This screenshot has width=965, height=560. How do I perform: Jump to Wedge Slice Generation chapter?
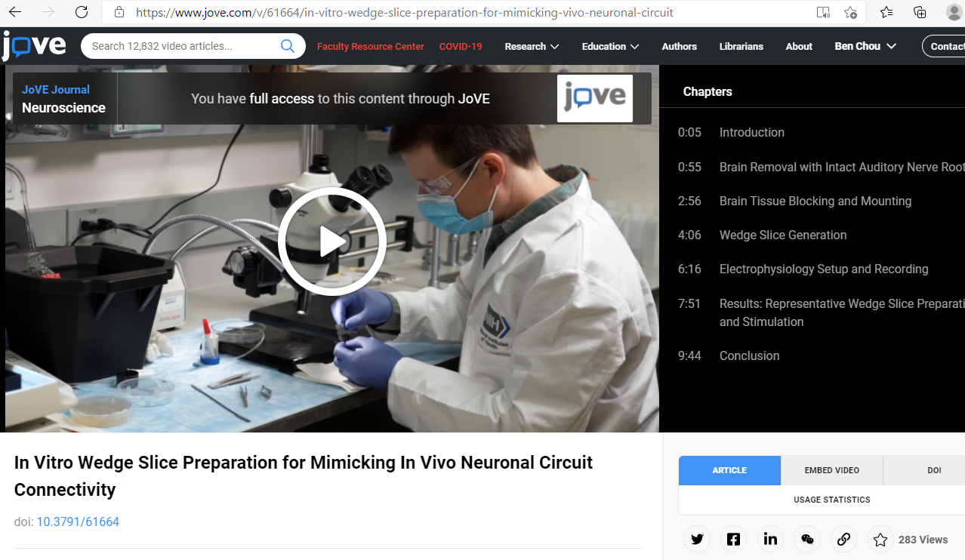(x=783, y=235)
